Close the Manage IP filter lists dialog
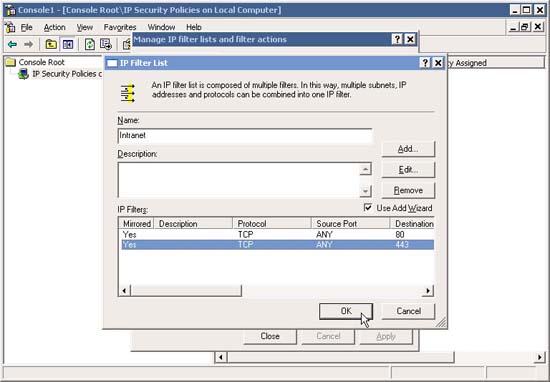 click(x=410, y=39)
